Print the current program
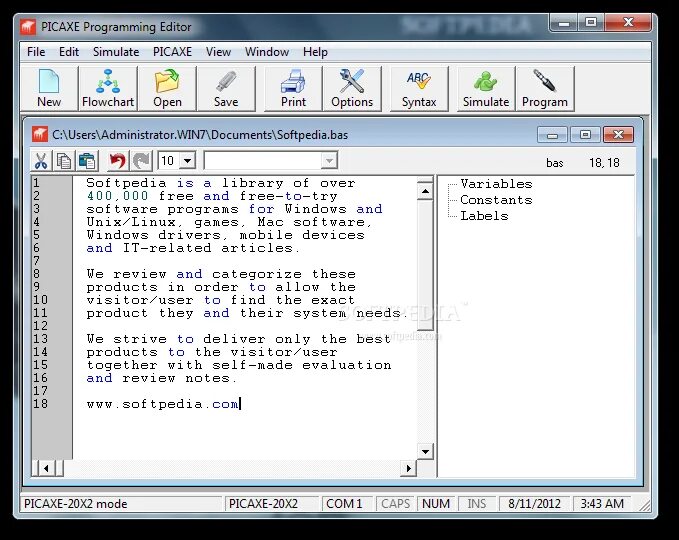 293,89
